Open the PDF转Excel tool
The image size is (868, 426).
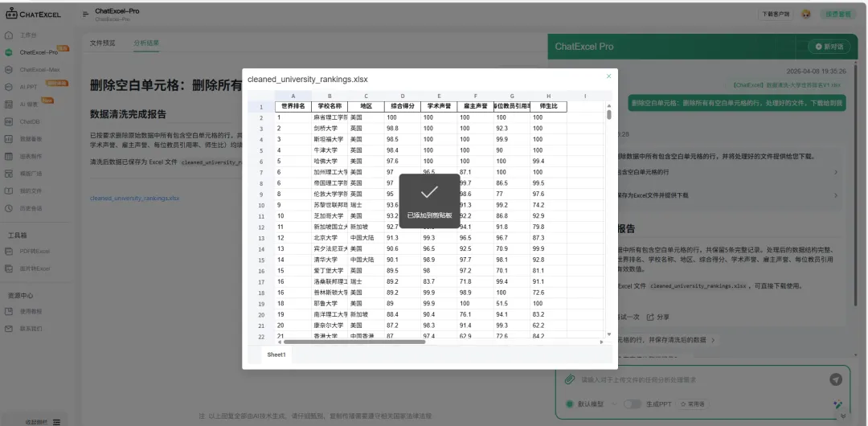click(x=35, y=251)
